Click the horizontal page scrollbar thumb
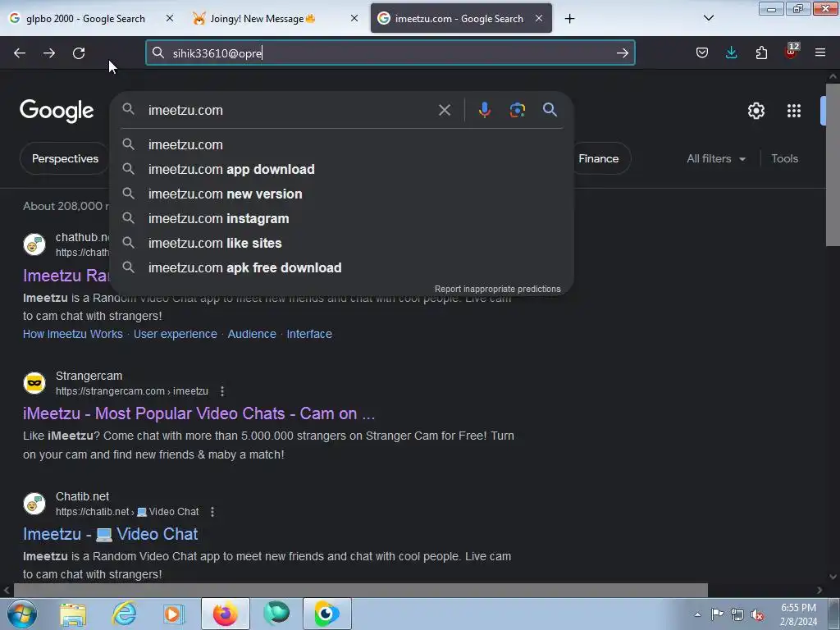 click(x=361, y=591)
